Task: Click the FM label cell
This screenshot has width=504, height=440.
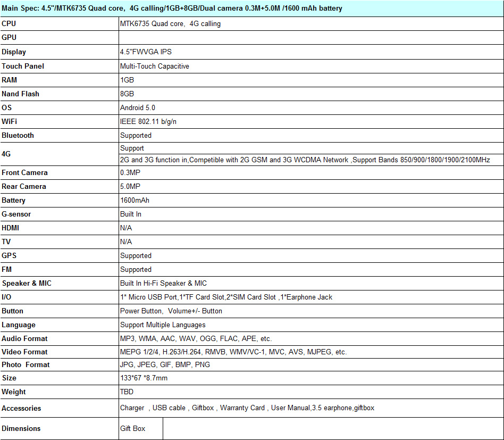Action: coord(60,270)
